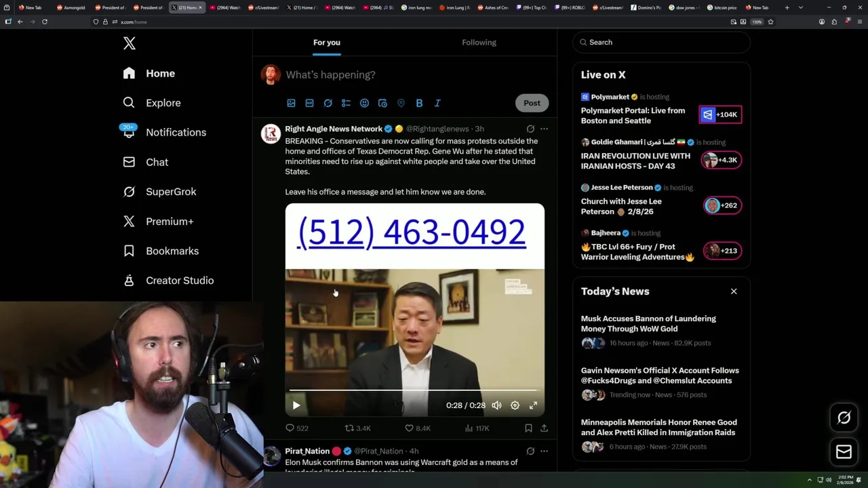The image size is (868, 488).
Task: Enter fullscreen on the video
Action: tap(533, 405)
